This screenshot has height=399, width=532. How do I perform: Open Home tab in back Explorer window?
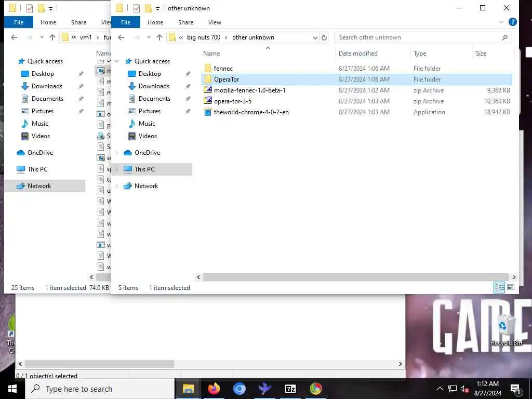click(48, 22)
